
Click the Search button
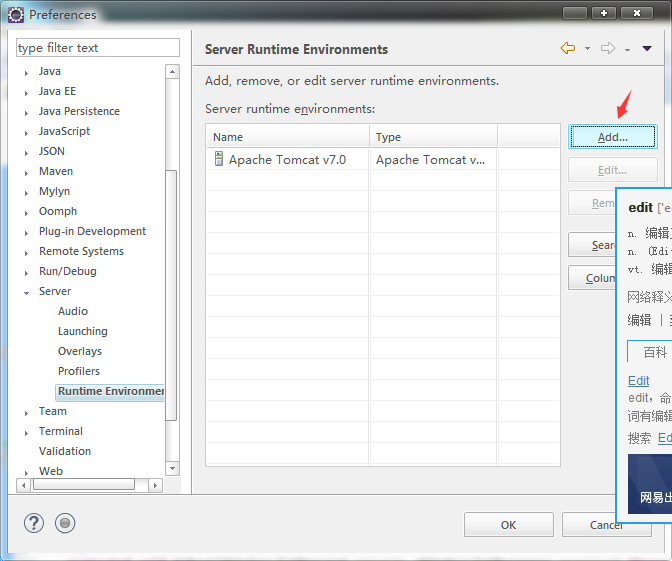tap(592, 245)
